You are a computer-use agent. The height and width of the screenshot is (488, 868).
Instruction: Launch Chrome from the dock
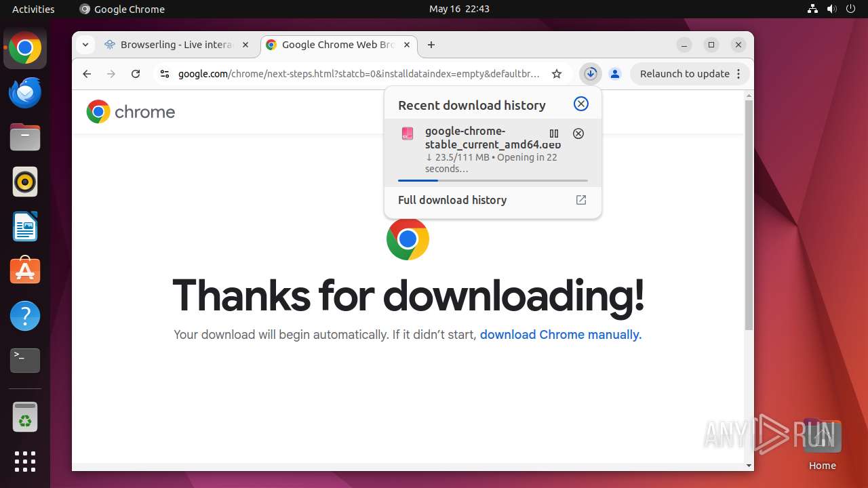(x=25, y=48)
